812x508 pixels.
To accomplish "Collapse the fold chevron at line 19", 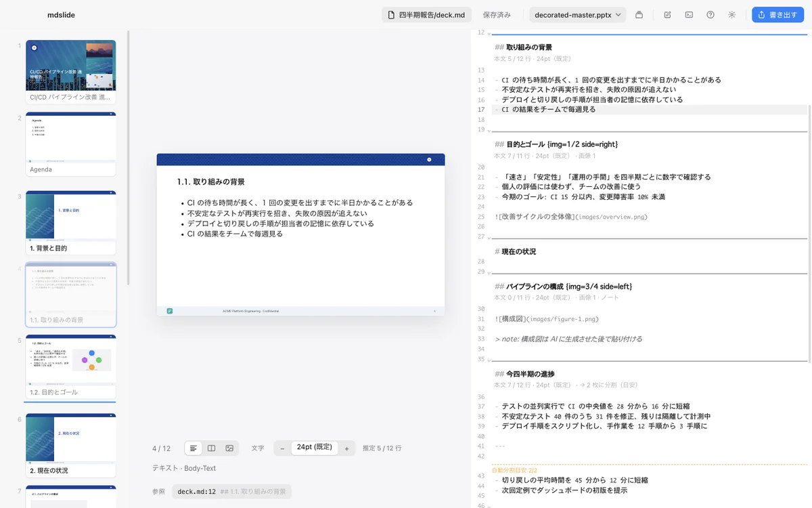I will (x=489, y=129).
